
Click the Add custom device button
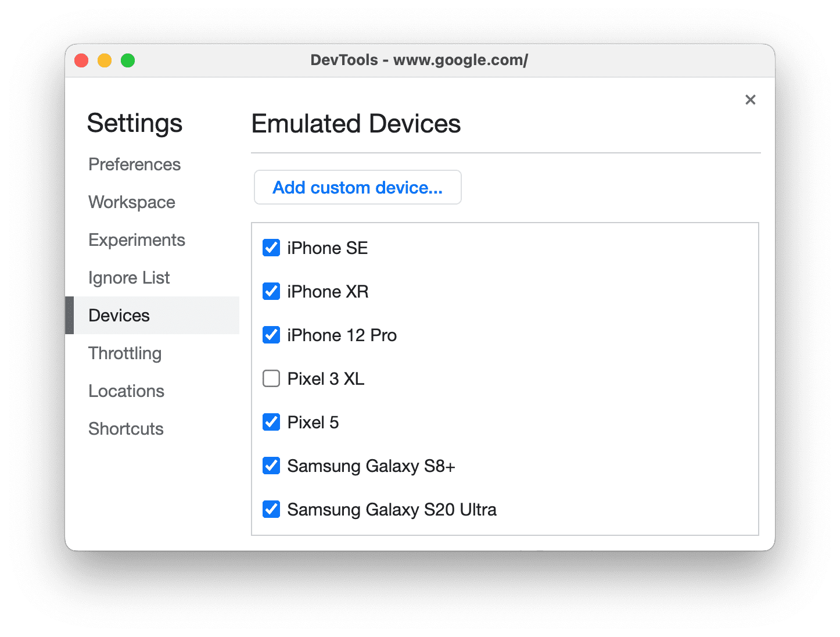pyautogui.click(x=357, y=187)
